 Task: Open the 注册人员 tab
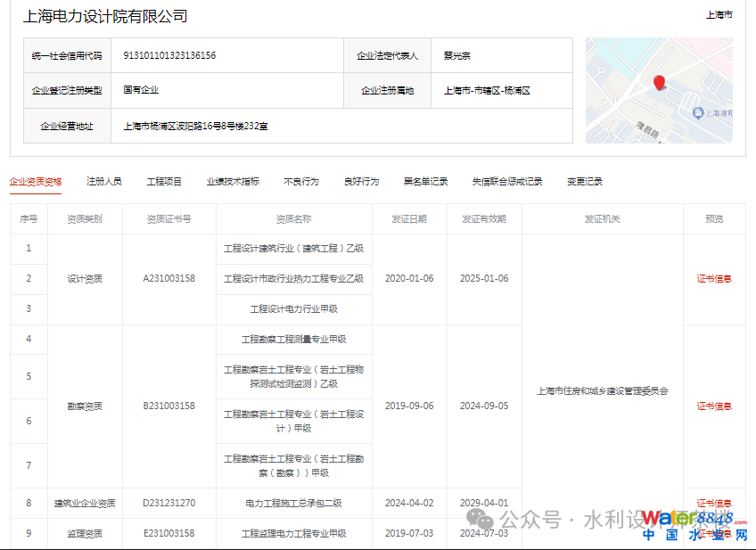[103, 182]
